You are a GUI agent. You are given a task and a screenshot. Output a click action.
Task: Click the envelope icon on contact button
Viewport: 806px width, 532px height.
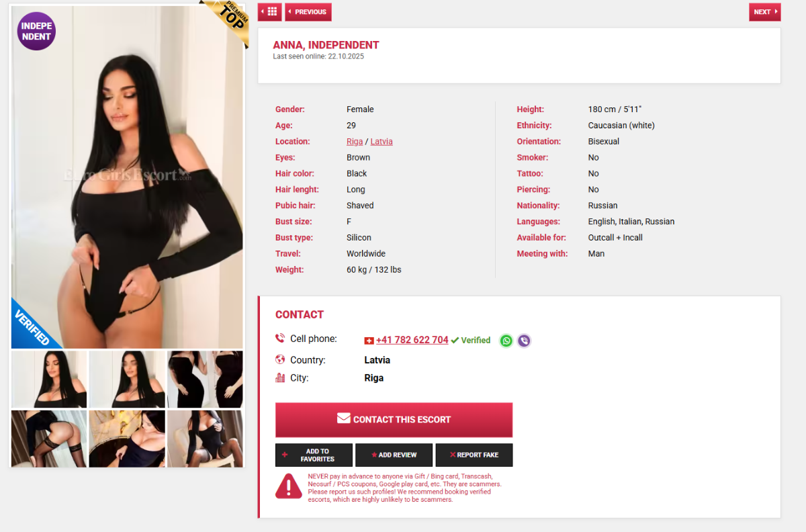click(x=344, y=418)
